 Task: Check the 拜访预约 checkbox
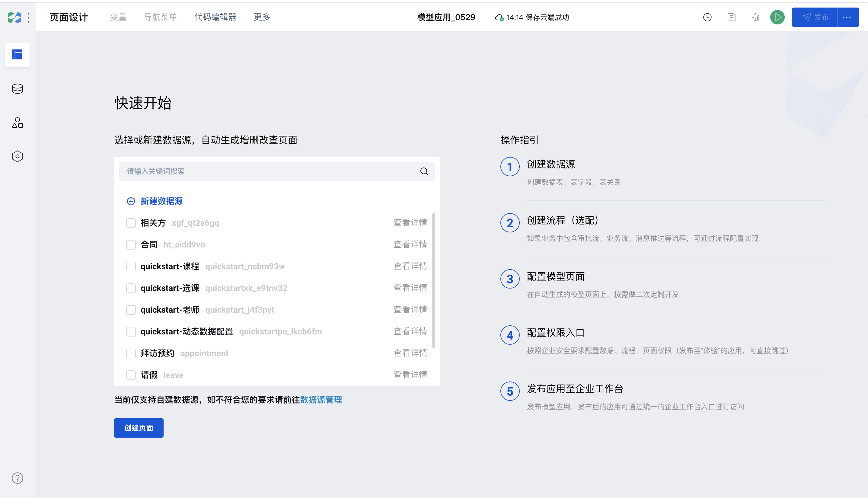(x=131, y=353)
